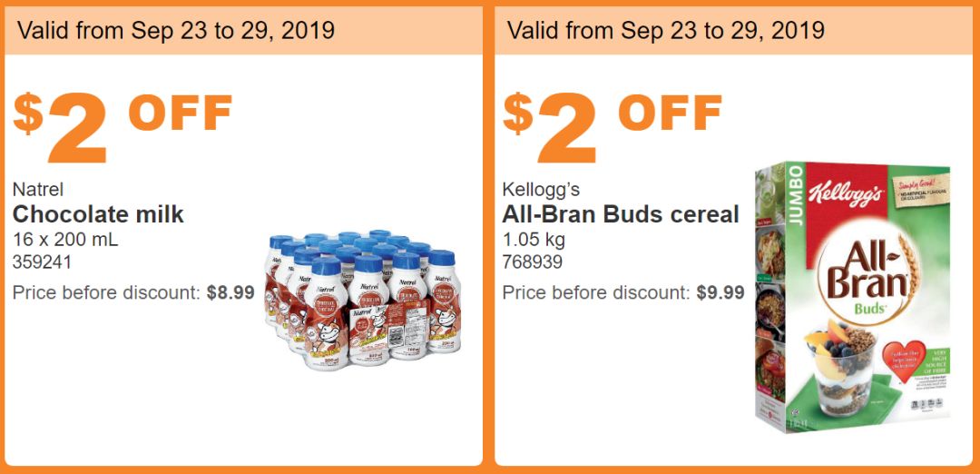Click the $8.99 price before discount
980x474 pixels.
(230, 293)
